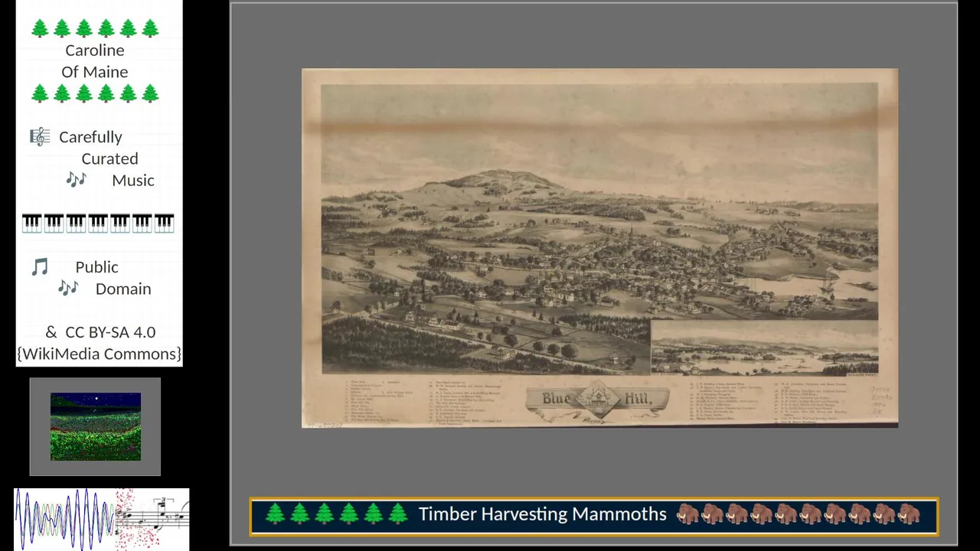The image size is (980, 551).
Task: Click the row of trees above "Caroline"
Action: pyautogui.click(x=95, y=28)
